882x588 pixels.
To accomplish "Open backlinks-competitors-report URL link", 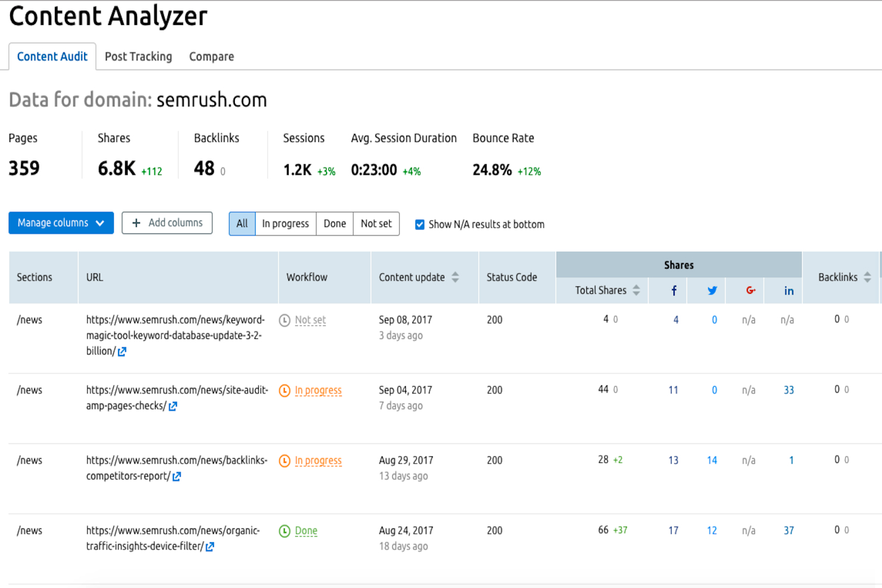I will [x=177, y=468].
